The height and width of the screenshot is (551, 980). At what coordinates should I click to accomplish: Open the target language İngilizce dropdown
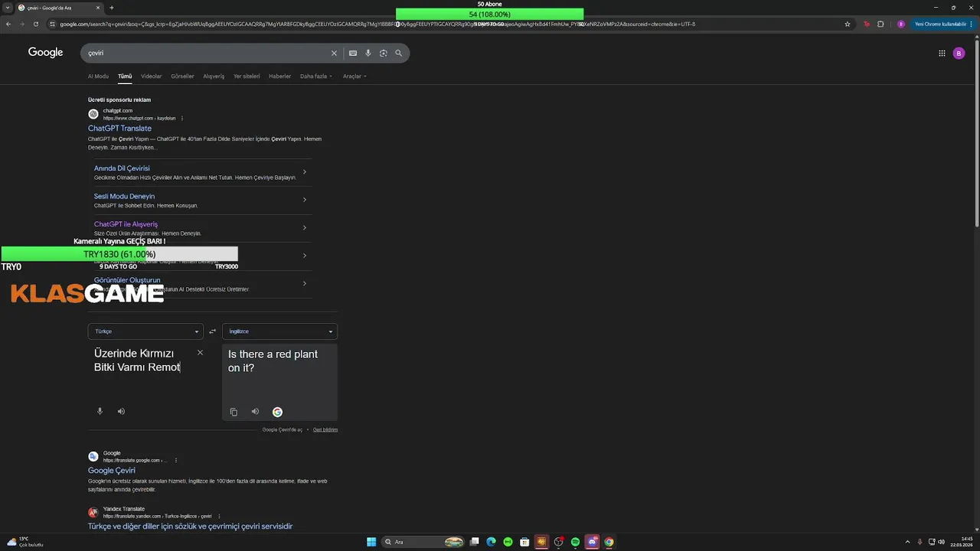[x=279, y=331]
